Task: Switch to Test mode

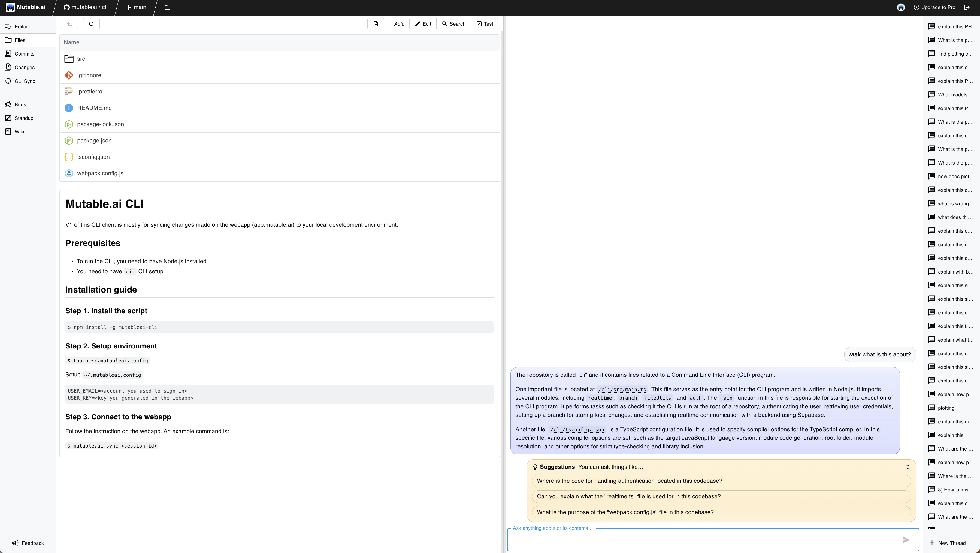Action: click(x=485, y=24)
